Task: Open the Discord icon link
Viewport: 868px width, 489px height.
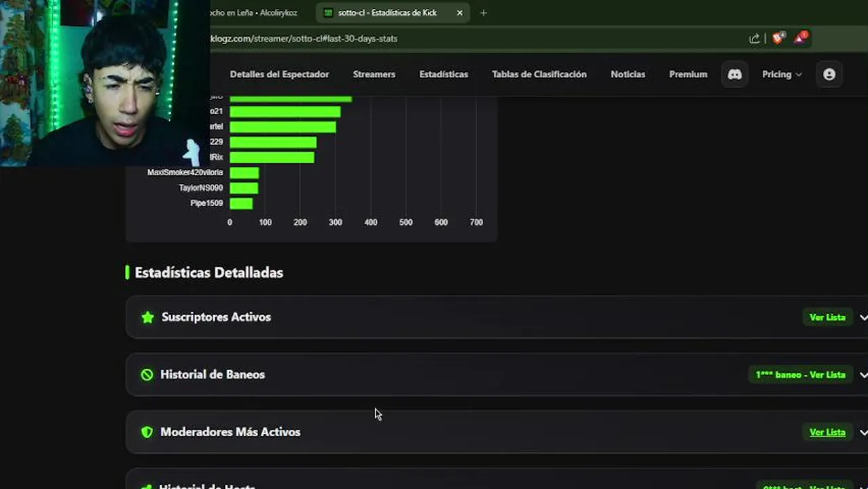Action: [734, 74]
